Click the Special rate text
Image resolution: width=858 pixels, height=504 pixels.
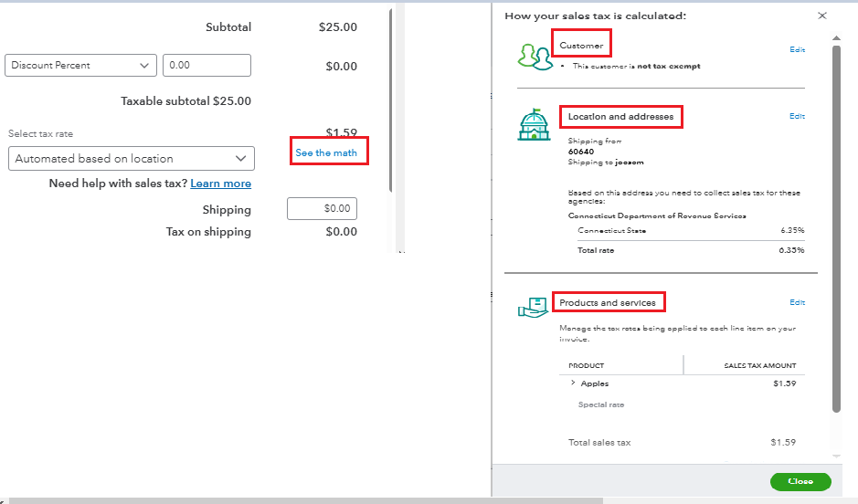[x=601, y=404]
